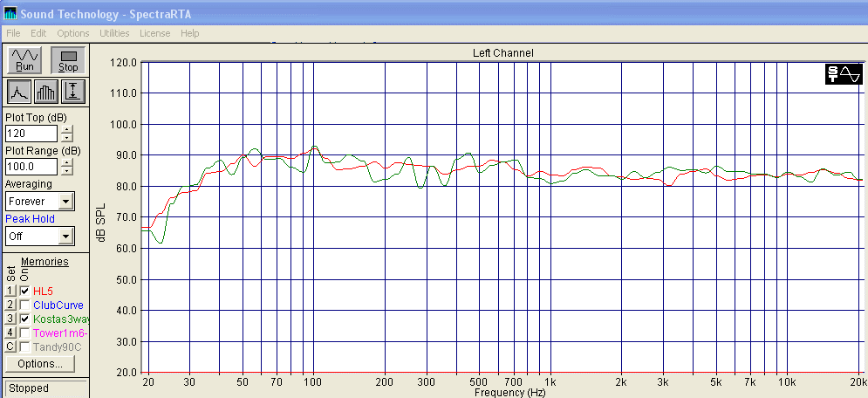Click the Kostas3way memory label
The width and height of the screenshot is (868, 398).
pyautogui.click(x=61, y=319)
